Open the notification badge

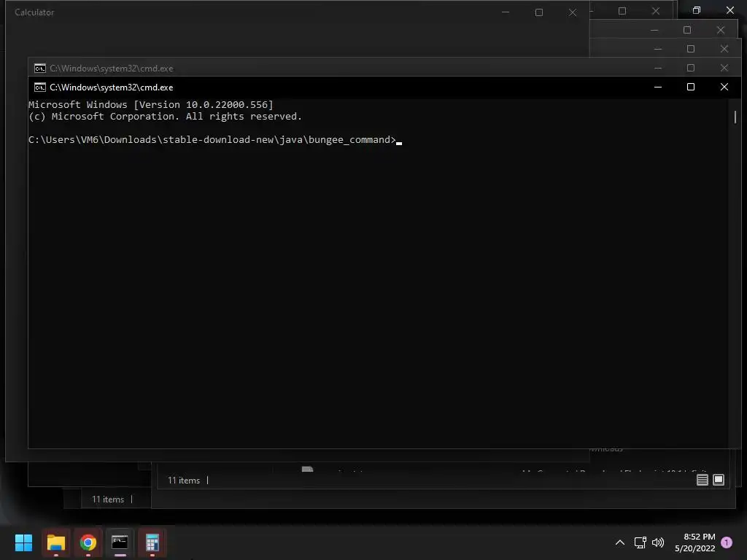coord(727,542)
